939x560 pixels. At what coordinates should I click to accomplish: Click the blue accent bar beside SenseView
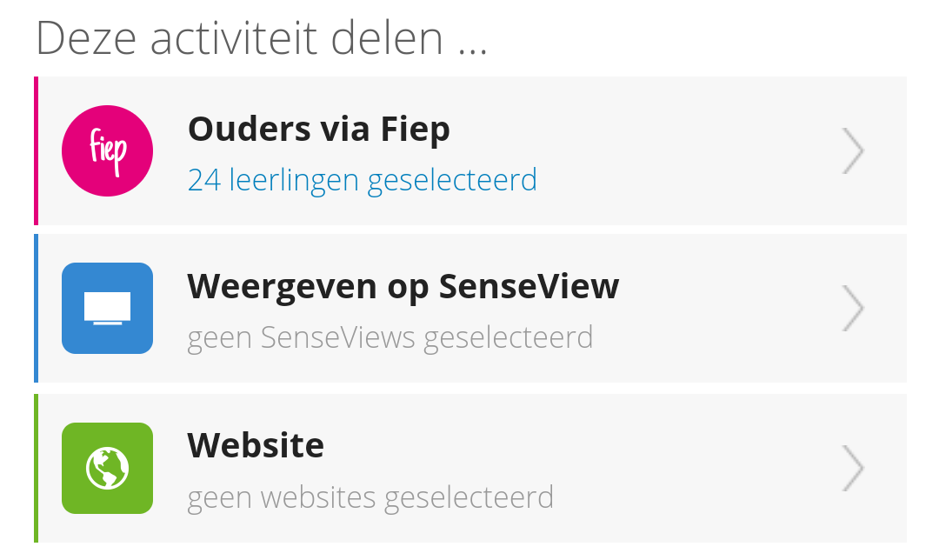coord(36,308)
